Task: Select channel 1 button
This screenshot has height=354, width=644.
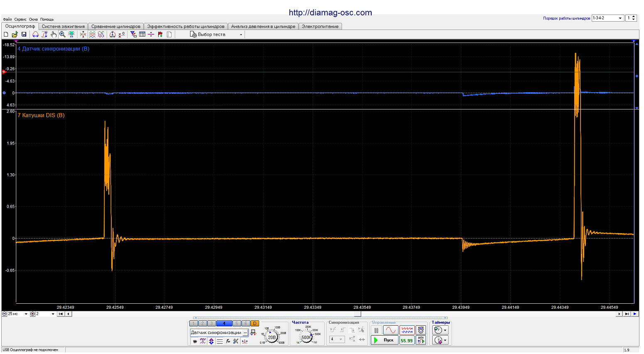Action: [x=193, y=323]
